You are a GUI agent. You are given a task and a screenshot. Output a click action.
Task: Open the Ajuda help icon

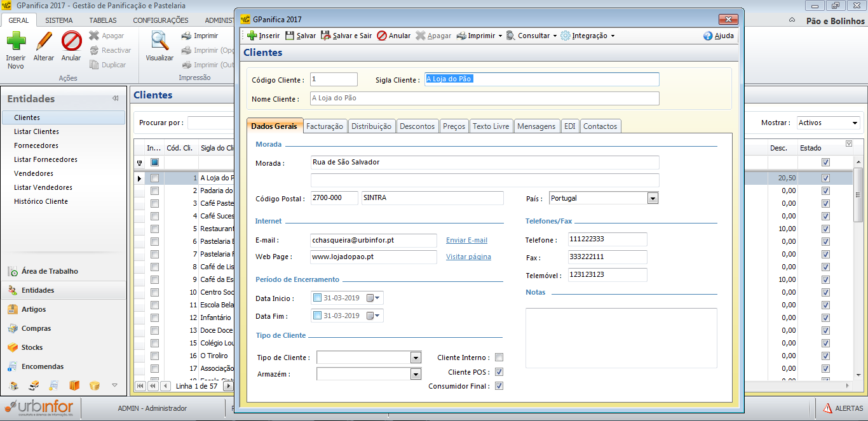[708, 36]
